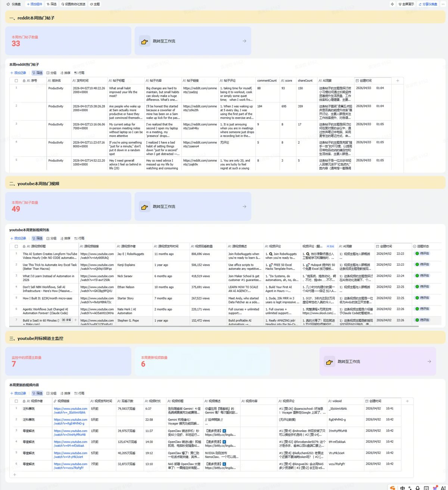Screen dimensions: 448x490
Task: Click the AI洞察 column header in reddit table
Action: point(335,81)
